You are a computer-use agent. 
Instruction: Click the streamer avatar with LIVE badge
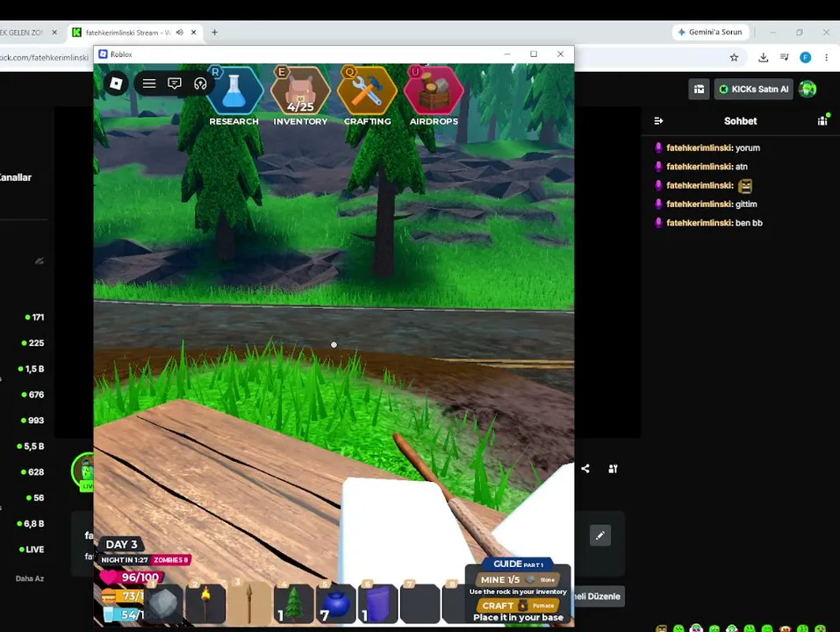(x=83, y=471)
